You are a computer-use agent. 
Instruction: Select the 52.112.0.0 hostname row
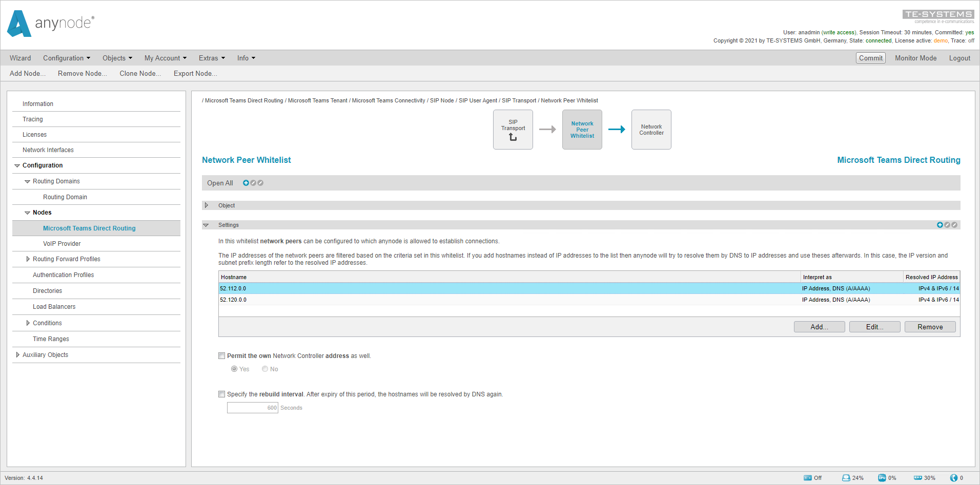point(589,288)
